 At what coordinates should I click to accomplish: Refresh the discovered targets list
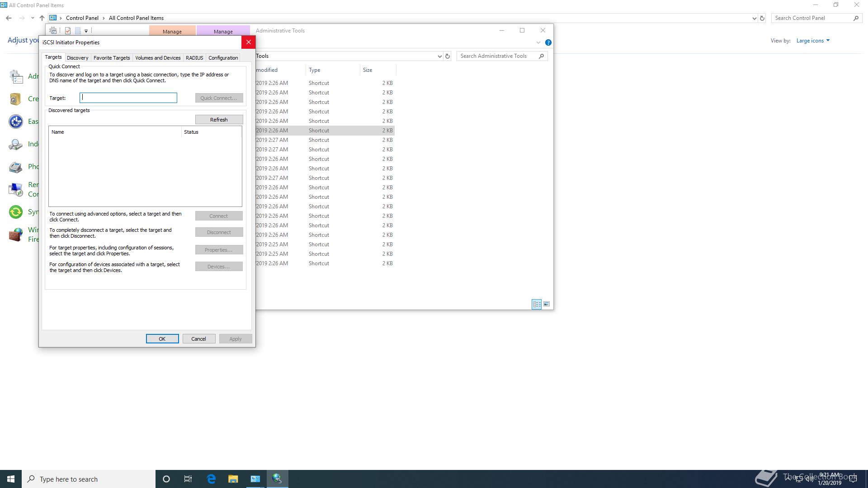tap(219, 120)
